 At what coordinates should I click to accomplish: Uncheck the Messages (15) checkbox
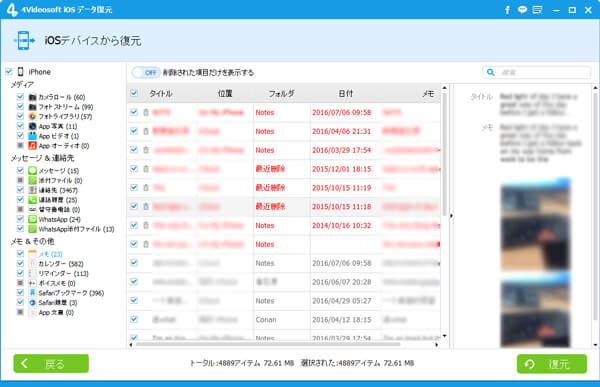point(20,170)
